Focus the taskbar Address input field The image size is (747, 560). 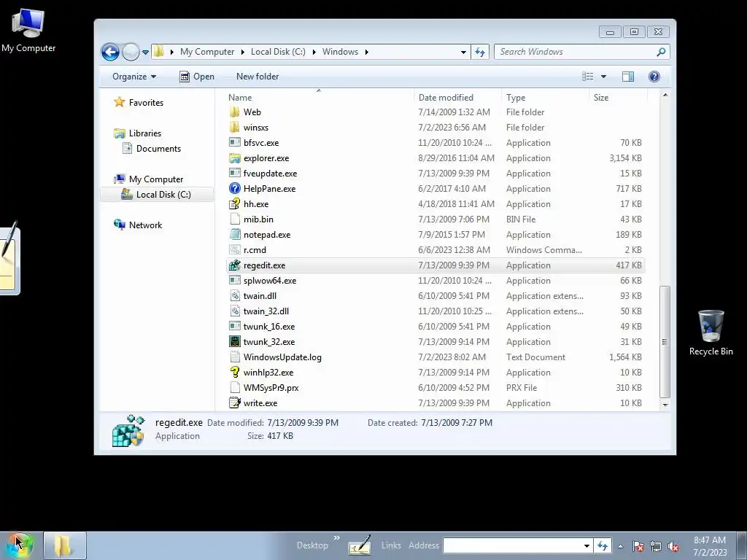coord(512,545)
